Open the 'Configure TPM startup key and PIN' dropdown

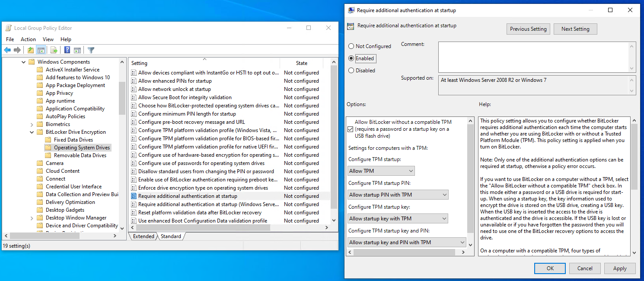click(x=407, y=242)
